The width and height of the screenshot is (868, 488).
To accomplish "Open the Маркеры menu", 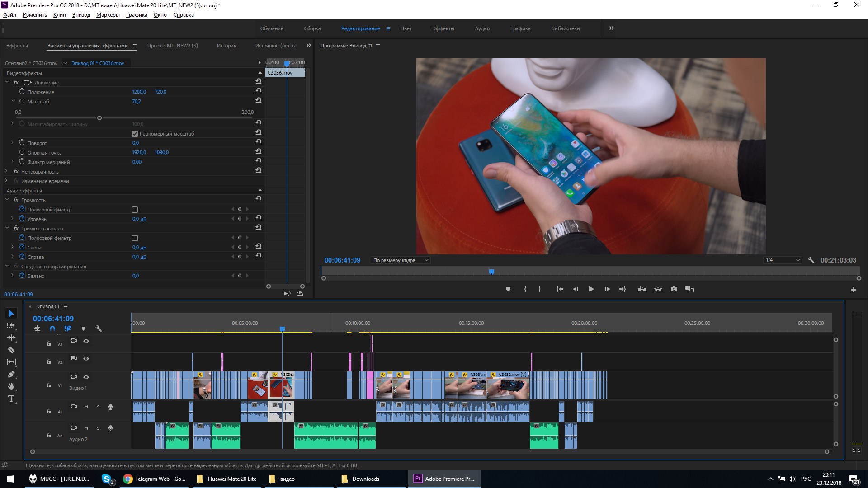I will [x=108, y=15].
